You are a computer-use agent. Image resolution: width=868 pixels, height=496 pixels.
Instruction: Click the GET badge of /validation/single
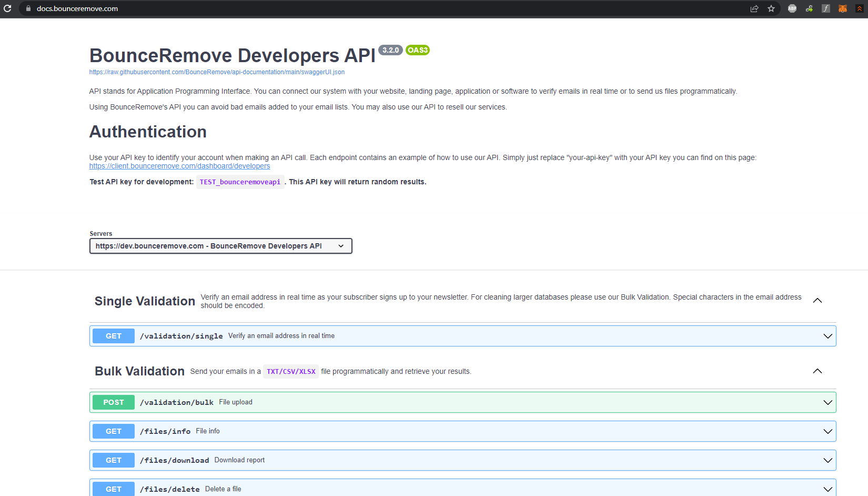[x=114, y=336]
